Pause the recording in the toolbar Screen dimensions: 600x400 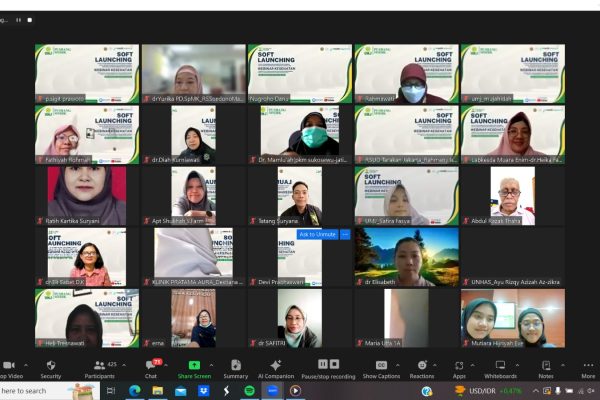(323, 364)
